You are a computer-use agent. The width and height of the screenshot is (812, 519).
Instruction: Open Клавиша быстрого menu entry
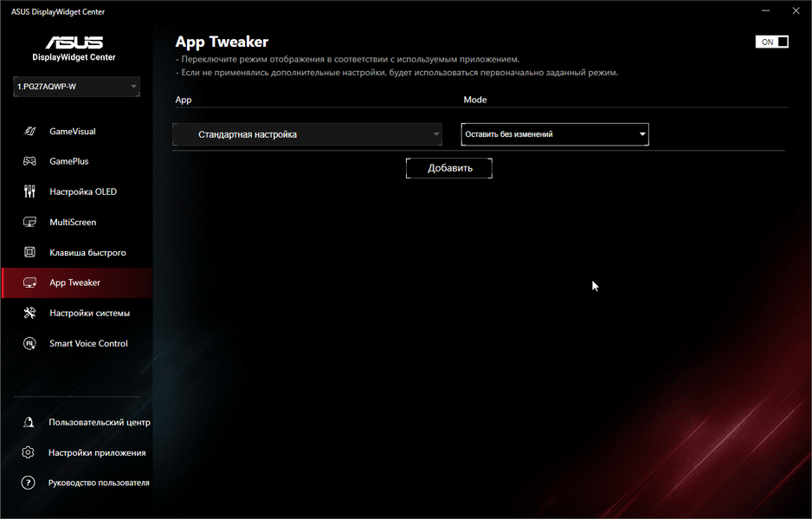tap(87, 252)
